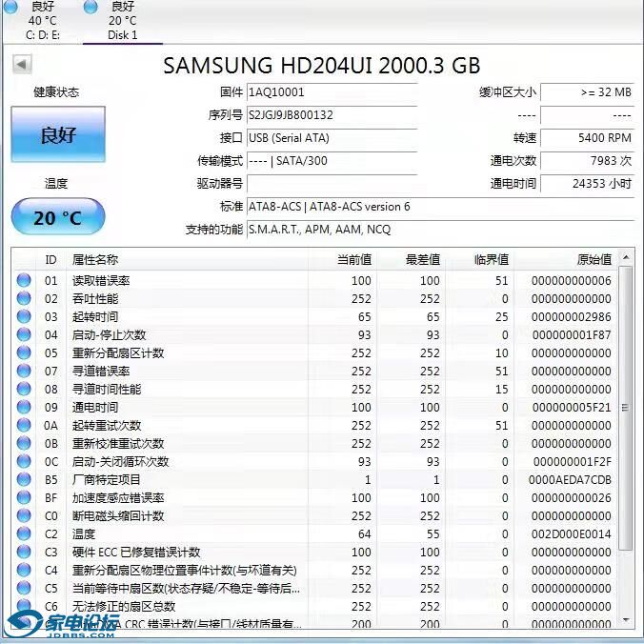Viewport: 644px width, 644px height.
Task: Click the status icon for 寻道错误率 row
Action: (x=24, y=371)
